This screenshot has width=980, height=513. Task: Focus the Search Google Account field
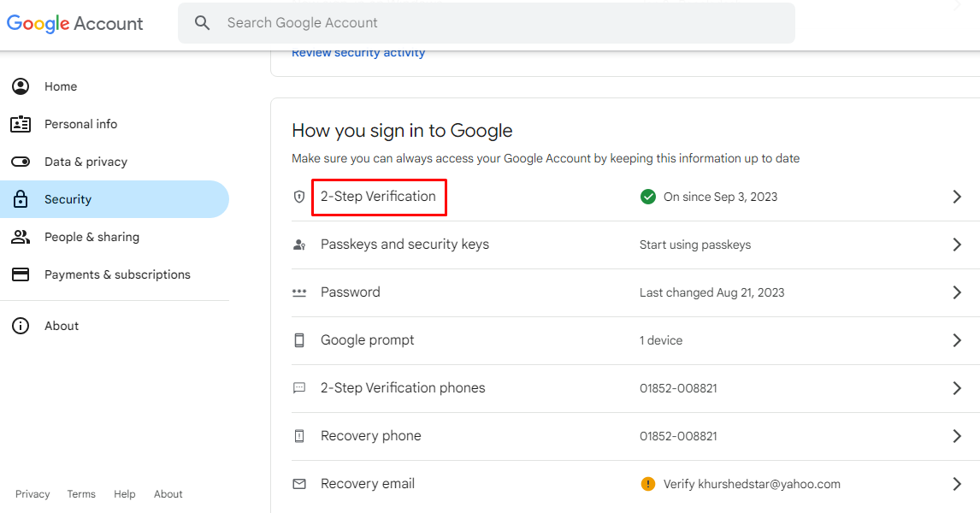click(487, 23)
